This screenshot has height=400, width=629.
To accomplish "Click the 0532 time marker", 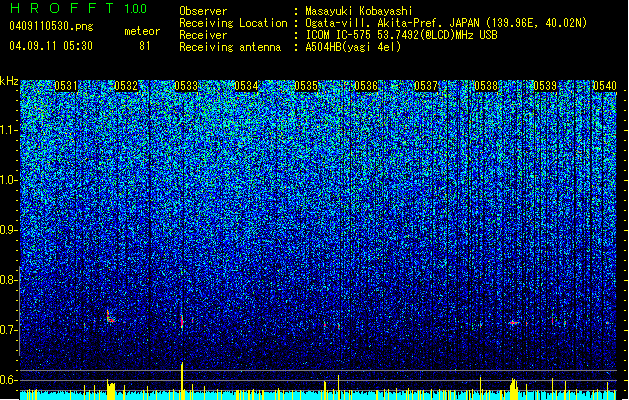I will [x=126, y=86].
